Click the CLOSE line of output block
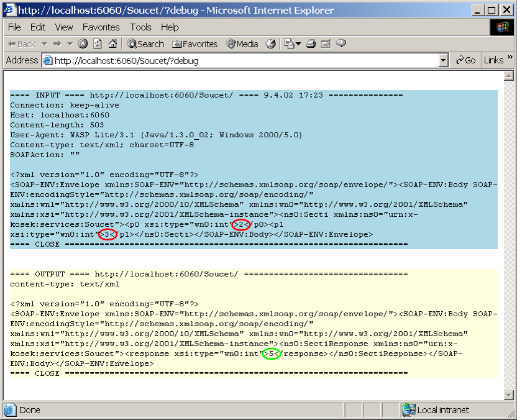517x420 pixels. 209,373
